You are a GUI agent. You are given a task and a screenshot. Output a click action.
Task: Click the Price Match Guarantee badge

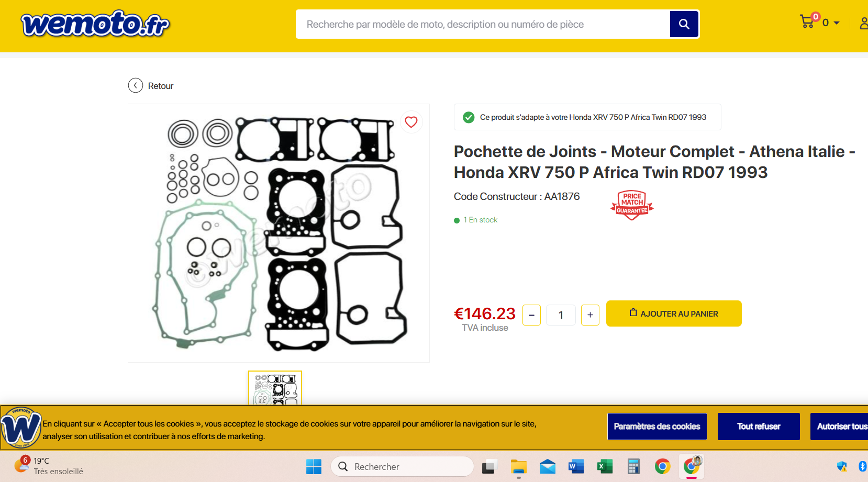coord(632,205)
